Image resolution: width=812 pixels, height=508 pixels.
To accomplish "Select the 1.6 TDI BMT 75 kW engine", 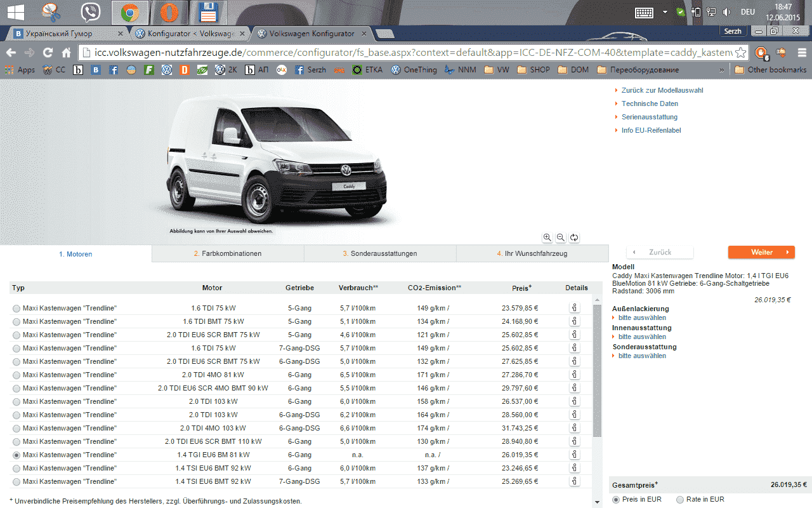I will (x=16, y=322).
